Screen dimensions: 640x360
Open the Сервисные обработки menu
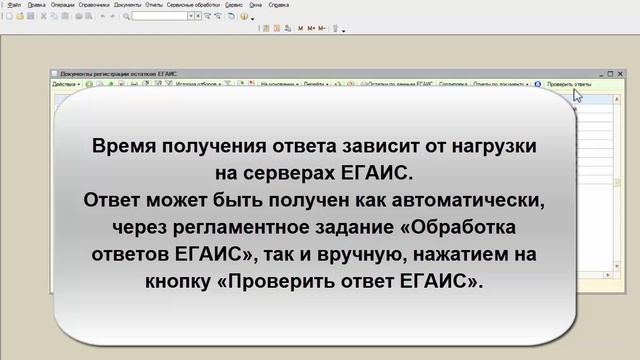click(193, 5)
